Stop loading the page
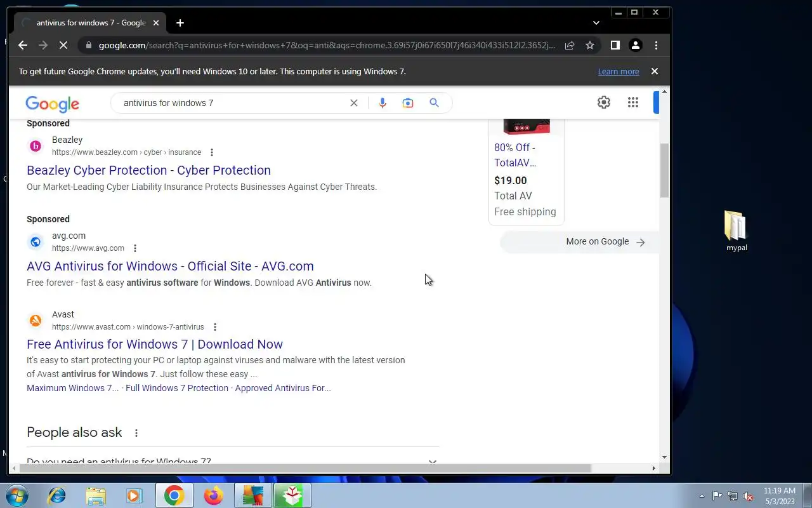Screen dimensions: 812x508 click(63, 45)
